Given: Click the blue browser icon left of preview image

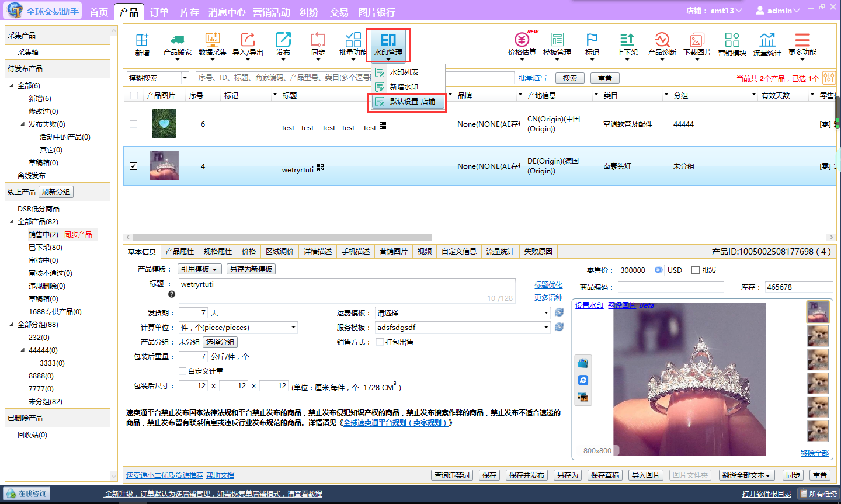Looking at the screenshot, I should tap(583, 380).
